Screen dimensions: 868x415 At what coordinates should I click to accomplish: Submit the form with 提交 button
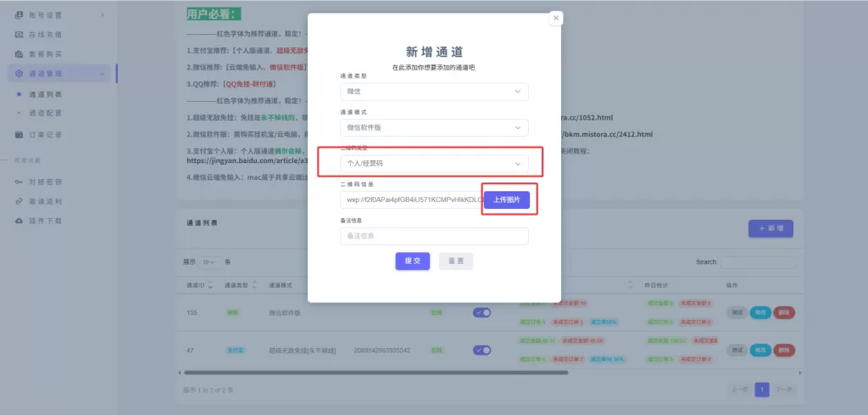[x=413, y=261]
